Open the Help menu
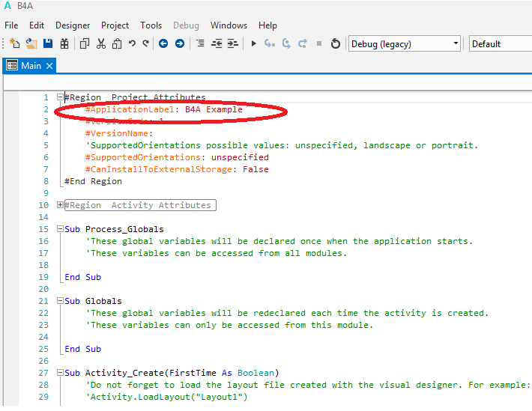This screenshot has width=532, height=411. 267,25
